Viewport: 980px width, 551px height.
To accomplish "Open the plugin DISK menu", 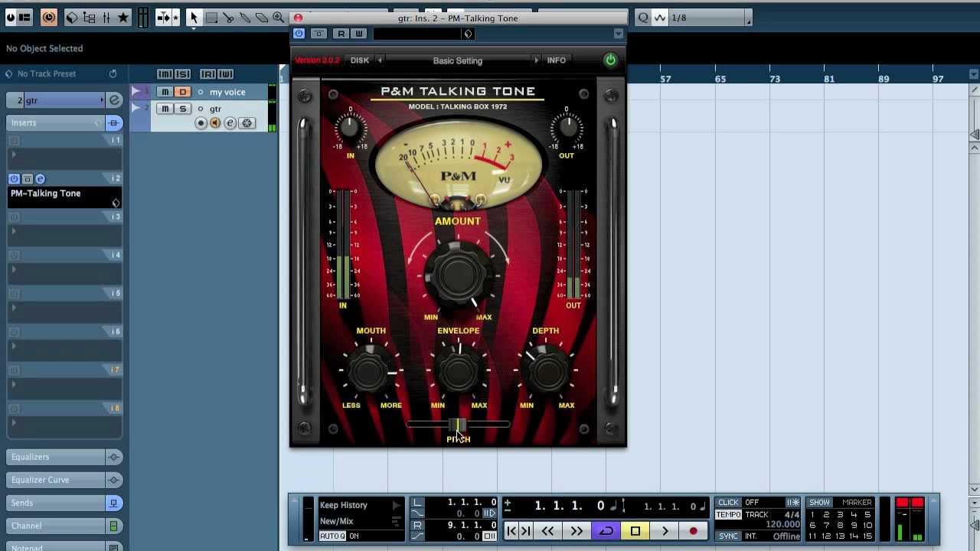I will (359, 60).
